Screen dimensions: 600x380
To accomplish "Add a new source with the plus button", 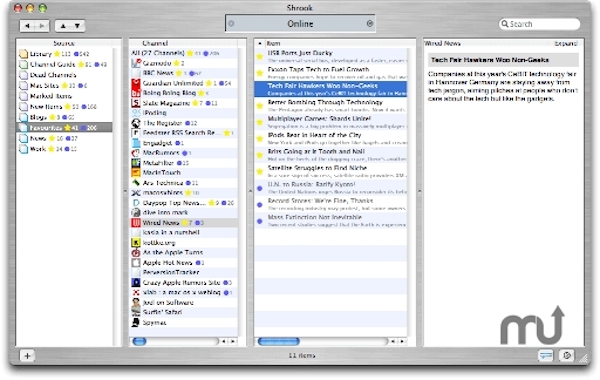I will (27, 356).
